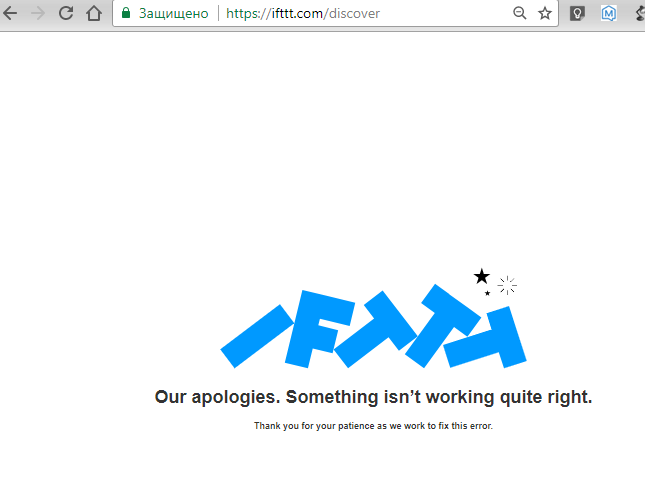Open the blue M hexagon extension
645x493 pixels.
[x=608, y=14]
